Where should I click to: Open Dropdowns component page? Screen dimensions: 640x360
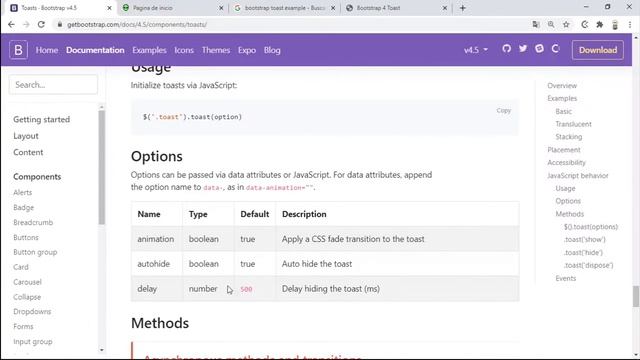coord(32,311)
